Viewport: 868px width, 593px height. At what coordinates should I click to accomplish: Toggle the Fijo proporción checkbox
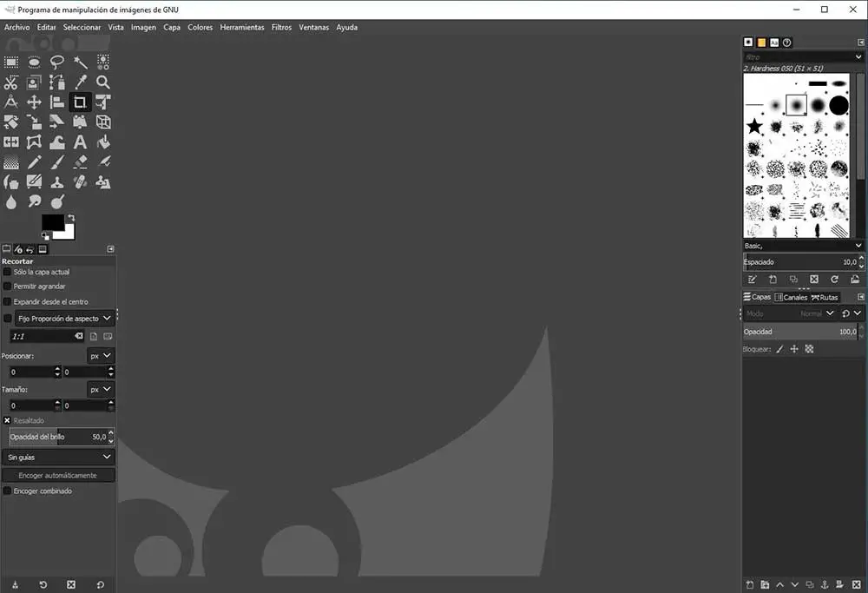[7, 319]
